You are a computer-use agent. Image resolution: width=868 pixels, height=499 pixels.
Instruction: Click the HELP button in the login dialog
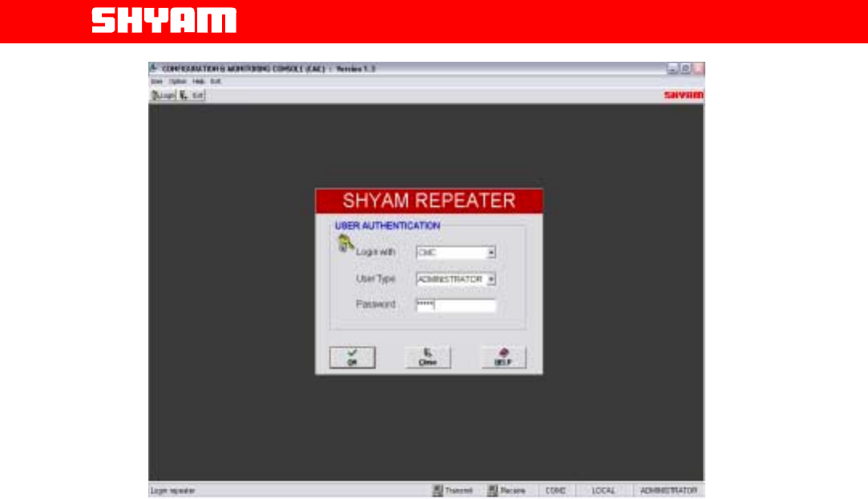tap(503, 357)
